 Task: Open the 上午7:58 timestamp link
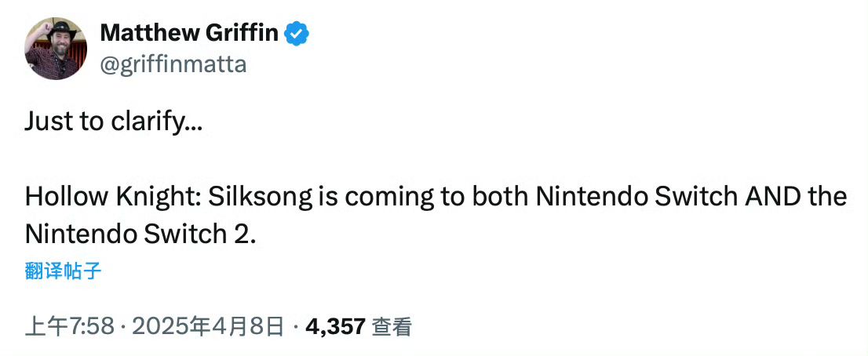[70, 327]
